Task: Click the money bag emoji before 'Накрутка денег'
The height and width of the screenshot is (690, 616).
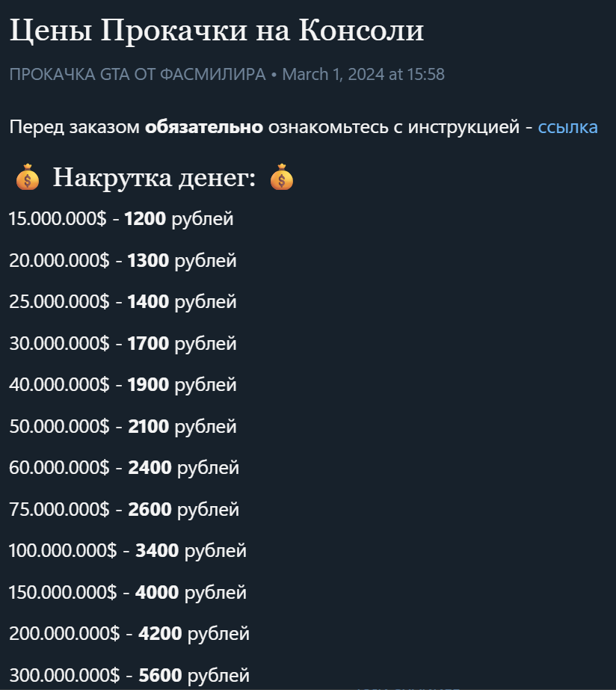Action: point(28,179)
